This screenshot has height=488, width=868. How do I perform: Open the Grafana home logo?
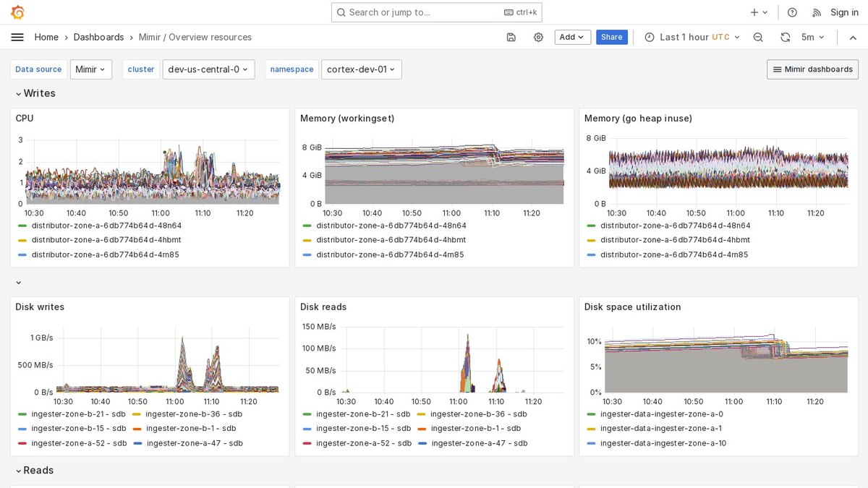[17, 12]
